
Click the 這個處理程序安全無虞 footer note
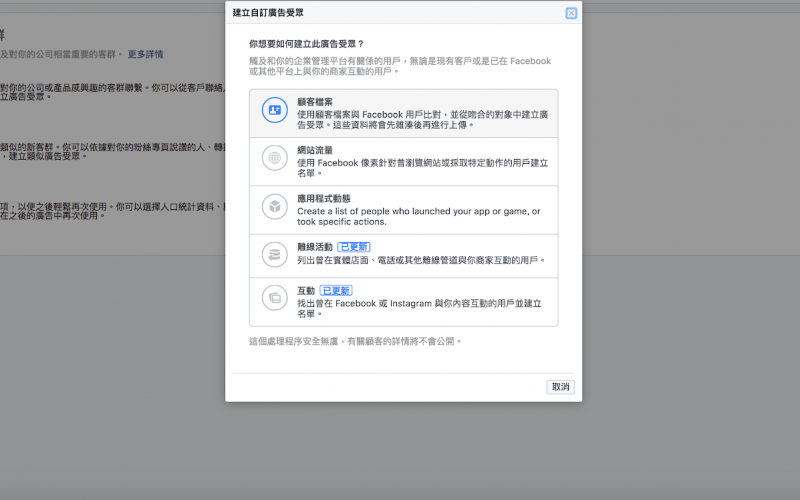coord(355,341)
